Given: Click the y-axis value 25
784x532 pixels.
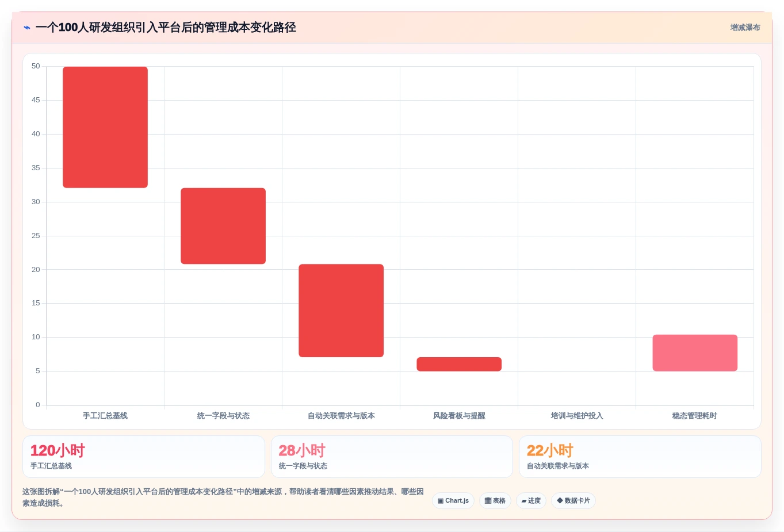Looking at the screenshot, I should coord(36,236).
